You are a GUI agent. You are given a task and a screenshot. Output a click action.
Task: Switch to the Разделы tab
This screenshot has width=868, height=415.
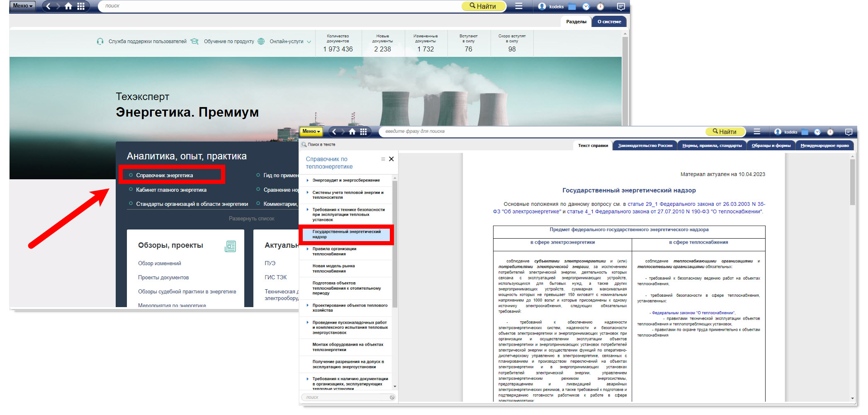(576, 22)
